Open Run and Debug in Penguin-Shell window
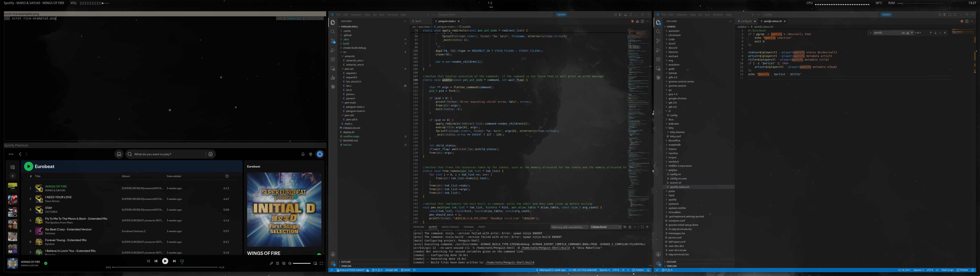The image size is (980, 276). [333, 50]
